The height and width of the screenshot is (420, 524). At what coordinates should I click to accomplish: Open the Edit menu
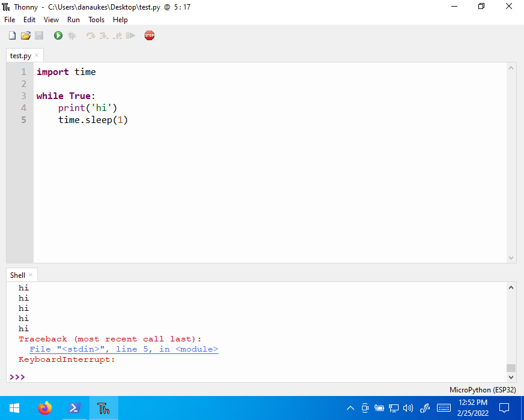point(29,20)
